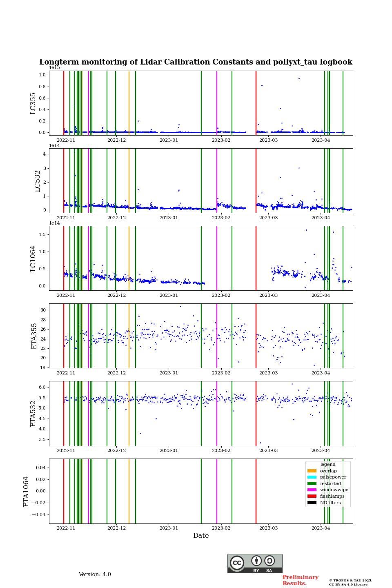Click the ETA532 y-axis label

pyautogui.click(x=33, y=414)
